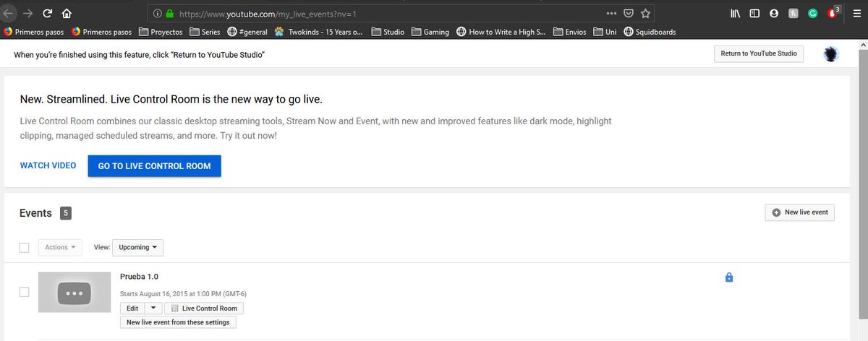Open the Envios bookmark folder
Image resolution: width=868 pixels, height=341 pixels.
coord(570,32)
